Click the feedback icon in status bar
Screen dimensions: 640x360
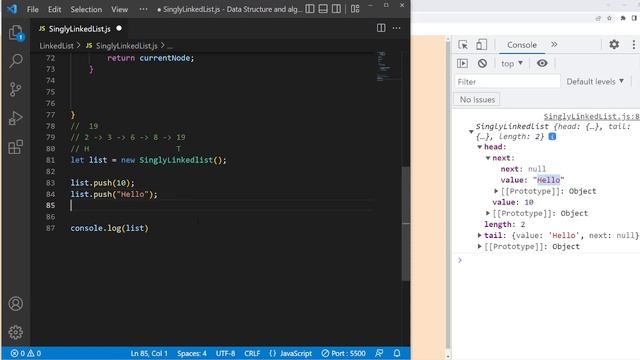click(379, 353)
